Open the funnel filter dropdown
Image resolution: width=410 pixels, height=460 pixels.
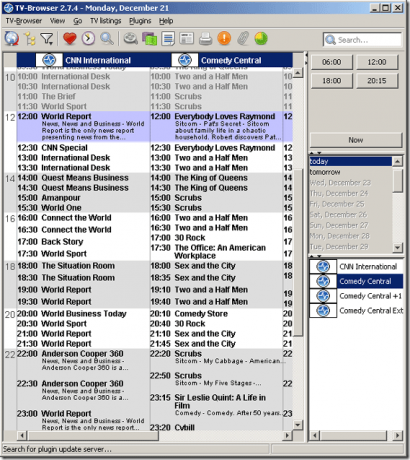[47, 39]
